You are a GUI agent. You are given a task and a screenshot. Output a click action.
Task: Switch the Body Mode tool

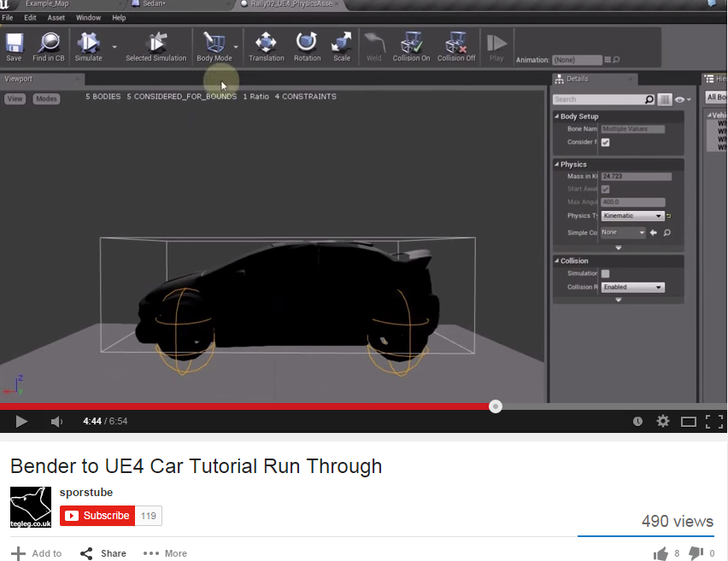click(214, 47)
